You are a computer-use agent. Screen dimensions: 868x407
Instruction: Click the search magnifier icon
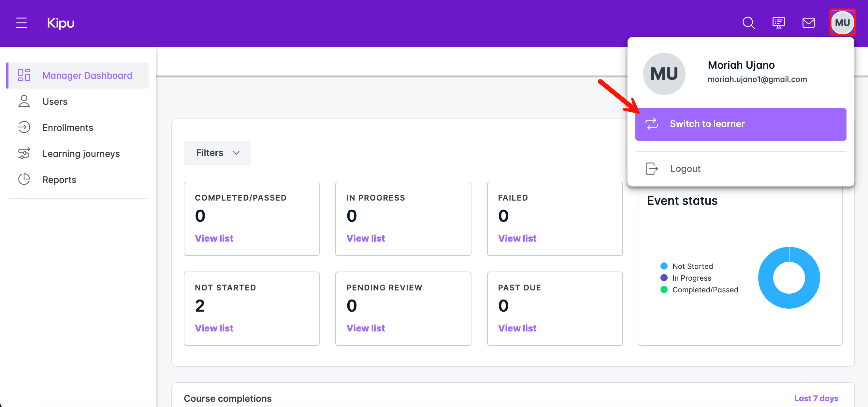(748, 23)
